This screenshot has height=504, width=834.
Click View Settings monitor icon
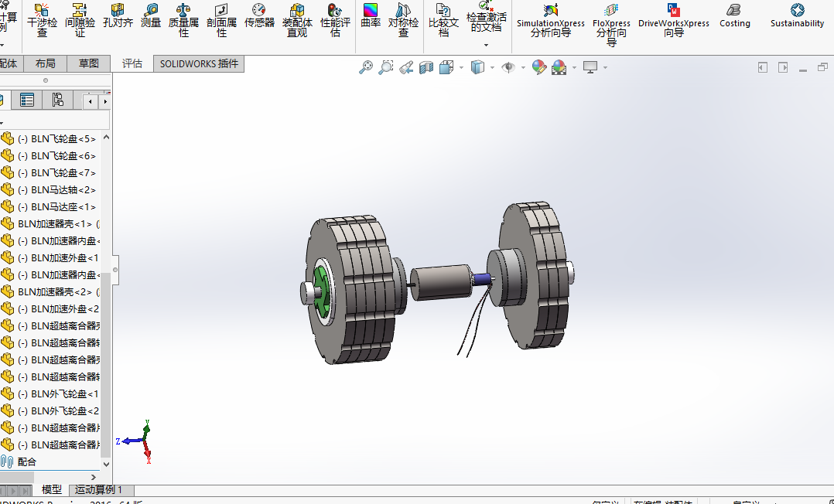[x=590, y=67]
